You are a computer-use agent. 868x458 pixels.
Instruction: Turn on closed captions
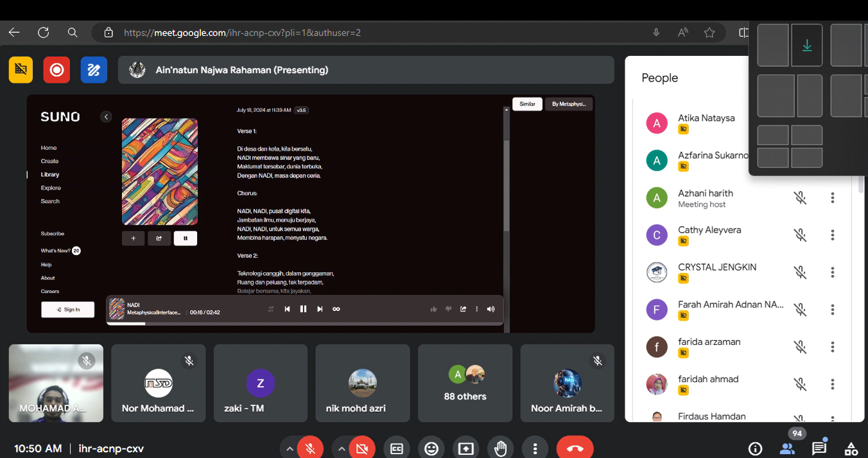click(x=397, y=448)
